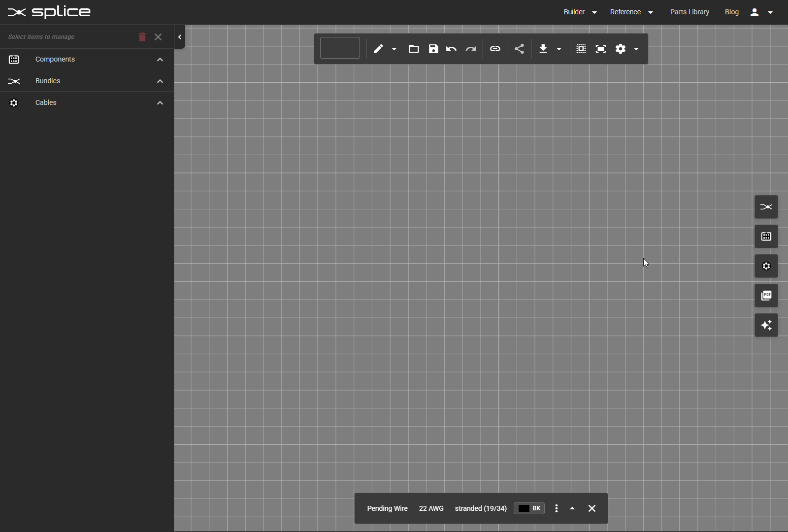Copy the shareable link icon
The image size is (788, 532).
495,49
